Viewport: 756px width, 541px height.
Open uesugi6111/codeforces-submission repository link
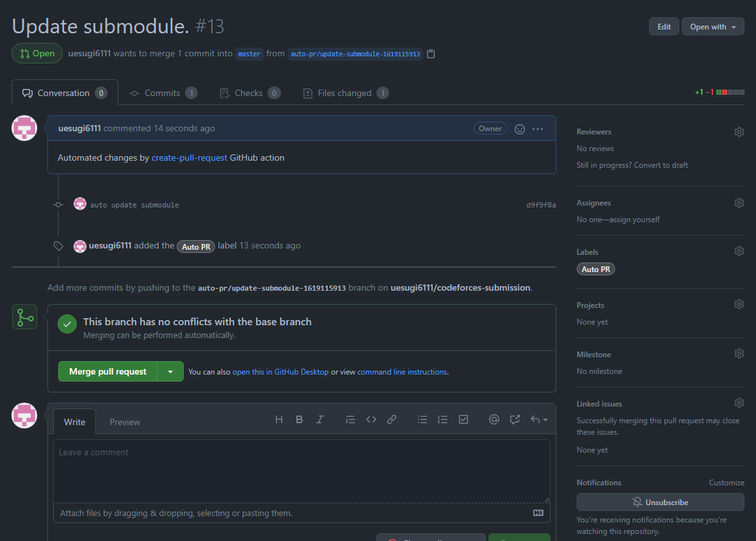460,287
